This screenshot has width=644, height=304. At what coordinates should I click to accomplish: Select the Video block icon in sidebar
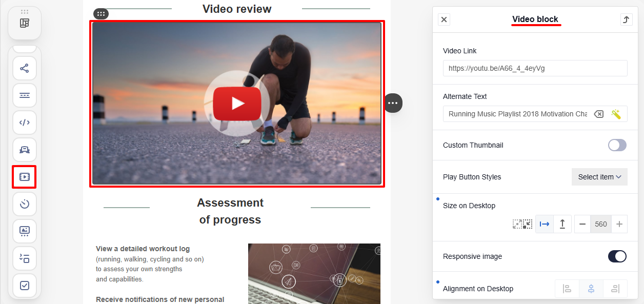click(x=25, y=177)
